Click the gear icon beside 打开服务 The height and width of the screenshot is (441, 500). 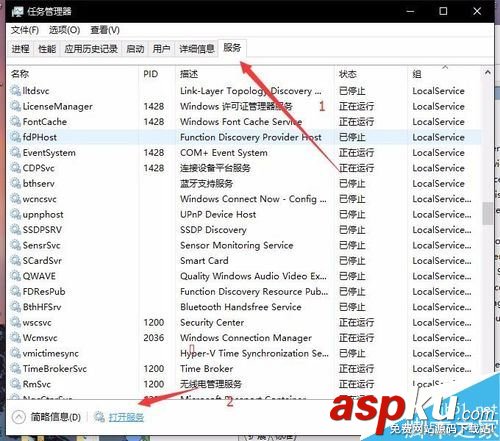(x=99, y=416)
